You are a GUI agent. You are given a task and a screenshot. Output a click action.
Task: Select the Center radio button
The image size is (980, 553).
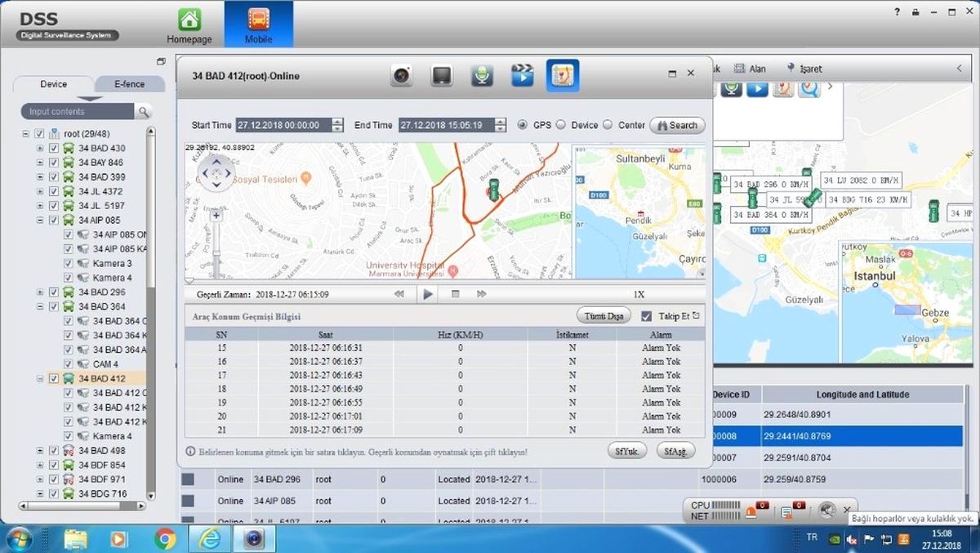click(x=608, y=125)
